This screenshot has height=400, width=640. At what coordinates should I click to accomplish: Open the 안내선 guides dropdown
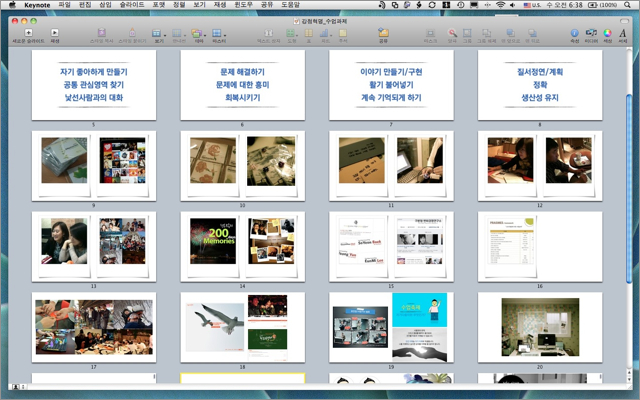coord(178,36)
